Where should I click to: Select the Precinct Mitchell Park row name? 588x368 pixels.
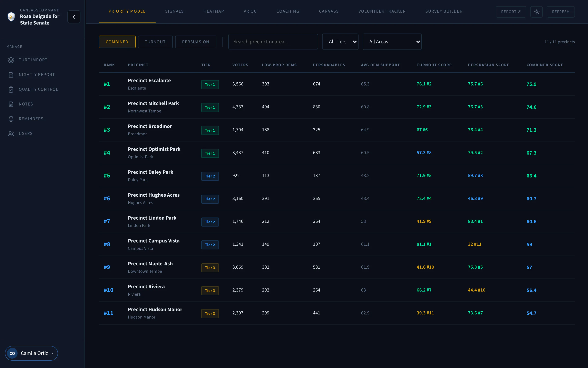click(x=153, y=103)
